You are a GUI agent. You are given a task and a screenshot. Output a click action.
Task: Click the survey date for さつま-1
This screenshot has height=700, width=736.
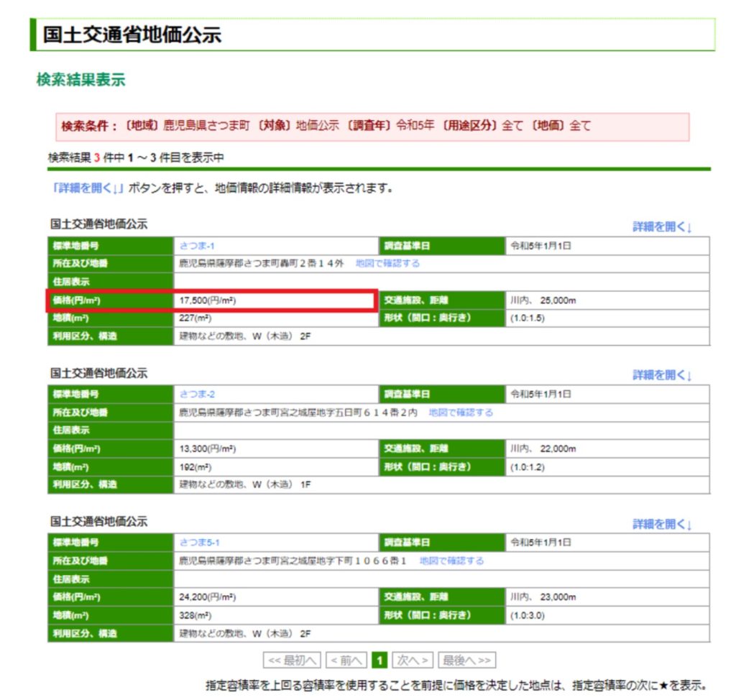[540, 246]
